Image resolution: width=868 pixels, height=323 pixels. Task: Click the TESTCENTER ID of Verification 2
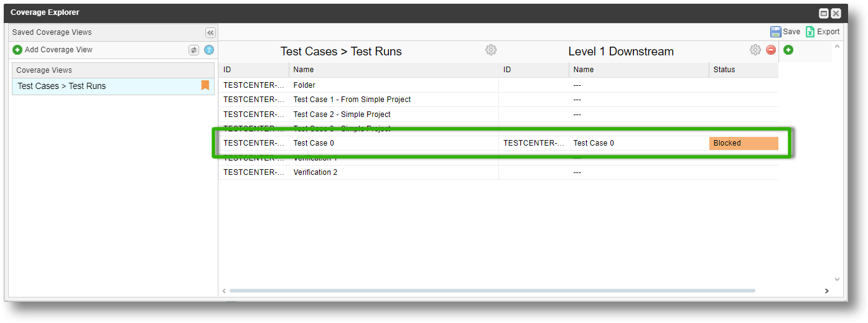coord(254,172)
